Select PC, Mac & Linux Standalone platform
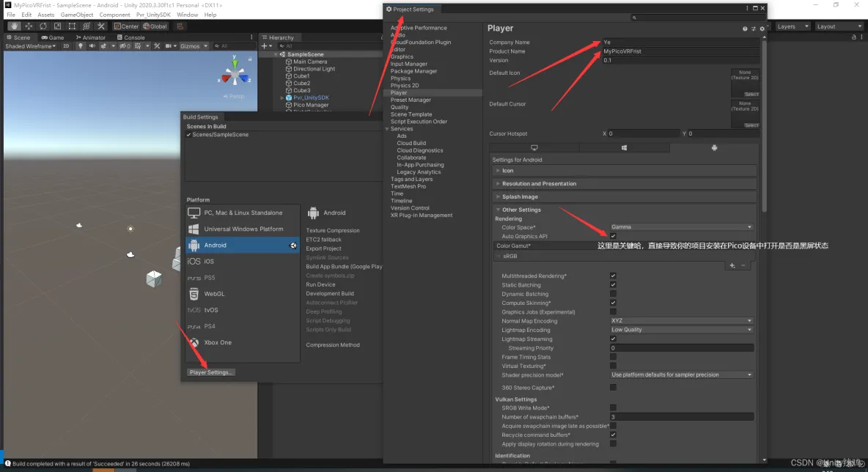868x472 pixels. pyautogui.click(x=243, y=213)
